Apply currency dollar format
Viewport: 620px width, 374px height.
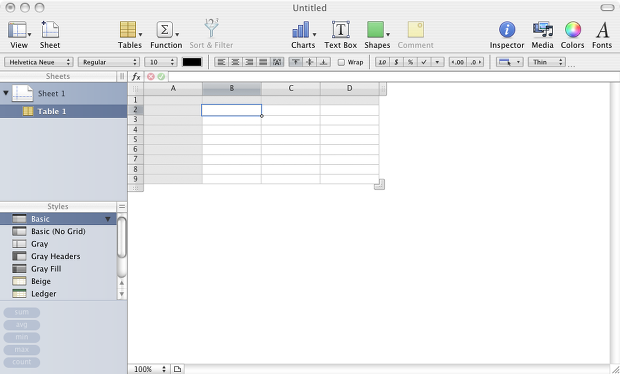[x=396, y=62]
